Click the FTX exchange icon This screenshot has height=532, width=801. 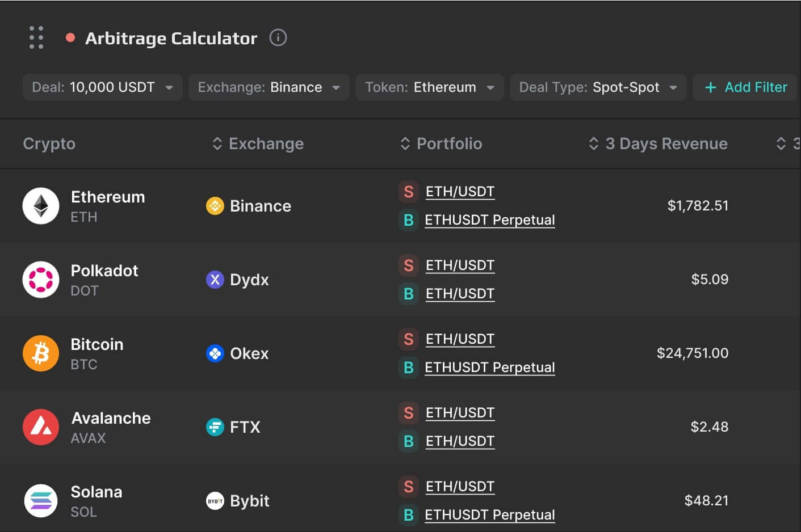pos(215,427)
